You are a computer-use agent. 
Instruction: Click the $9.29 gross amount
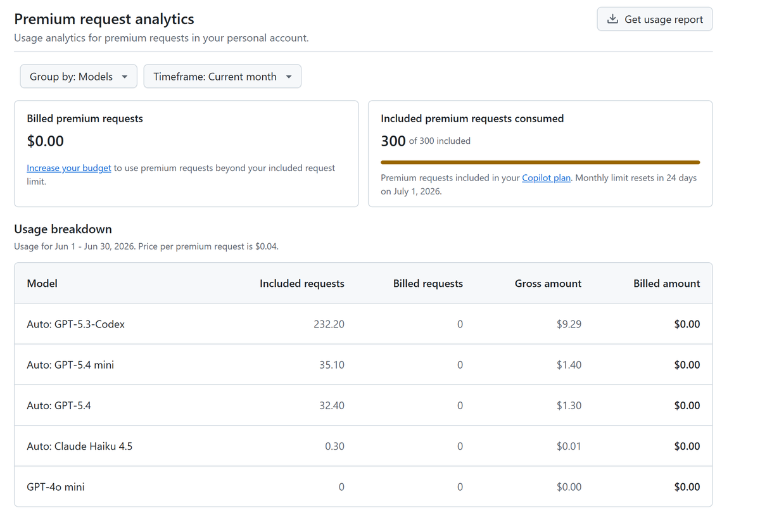tap(569, 324)
